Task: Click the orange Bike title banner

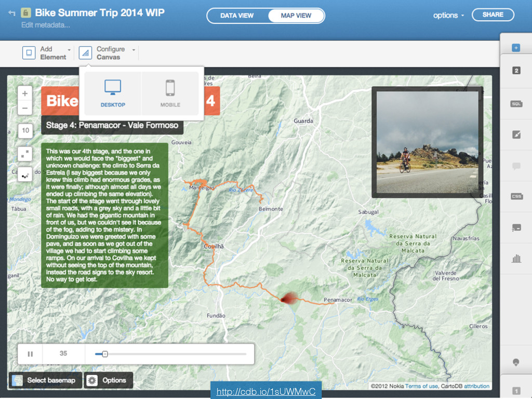Action: pos(60,101)
